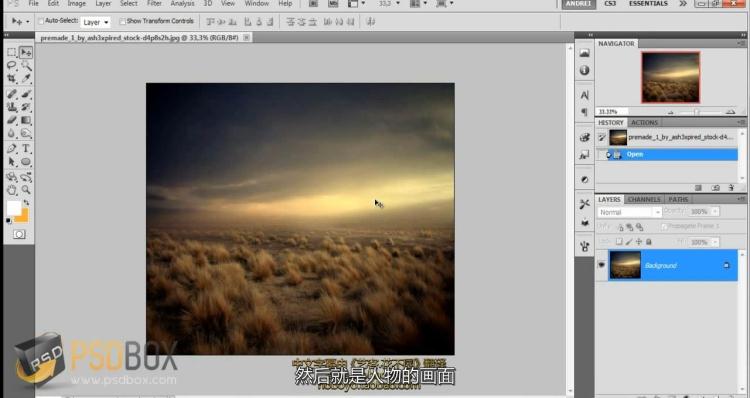This screenshot has height=398, width=750.
Task: Select the Pen tool
Action: pos(12,148)
